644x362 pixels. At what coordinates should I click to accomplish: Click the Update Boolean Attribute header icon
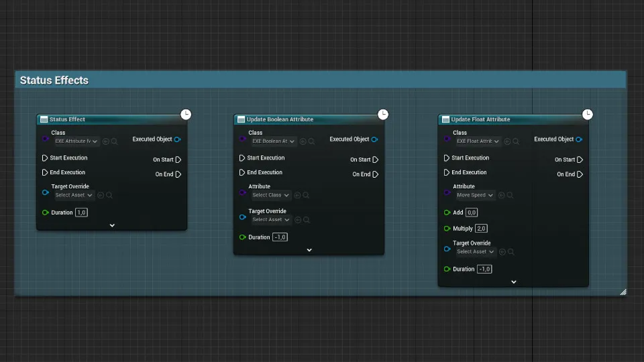(241, 119)
